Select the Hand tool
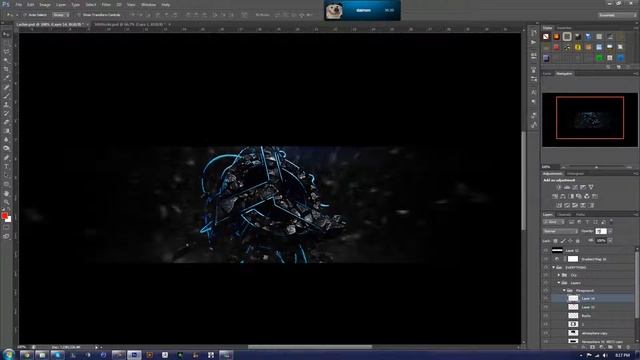The width and height of the screenshot is (640, 360). pos(6,193)
